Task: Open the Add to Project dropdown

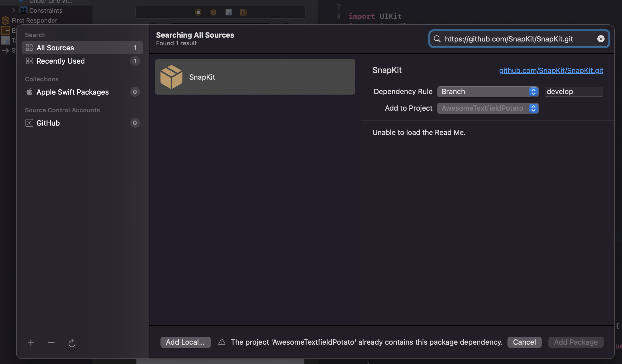Action: pos(488,108)
